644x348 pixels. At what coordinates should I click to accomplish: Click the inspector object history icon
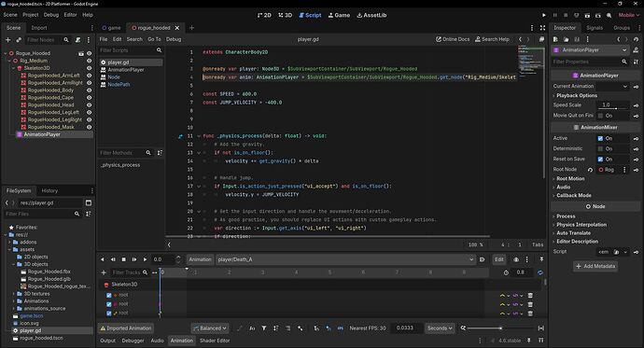coord(637,39)
